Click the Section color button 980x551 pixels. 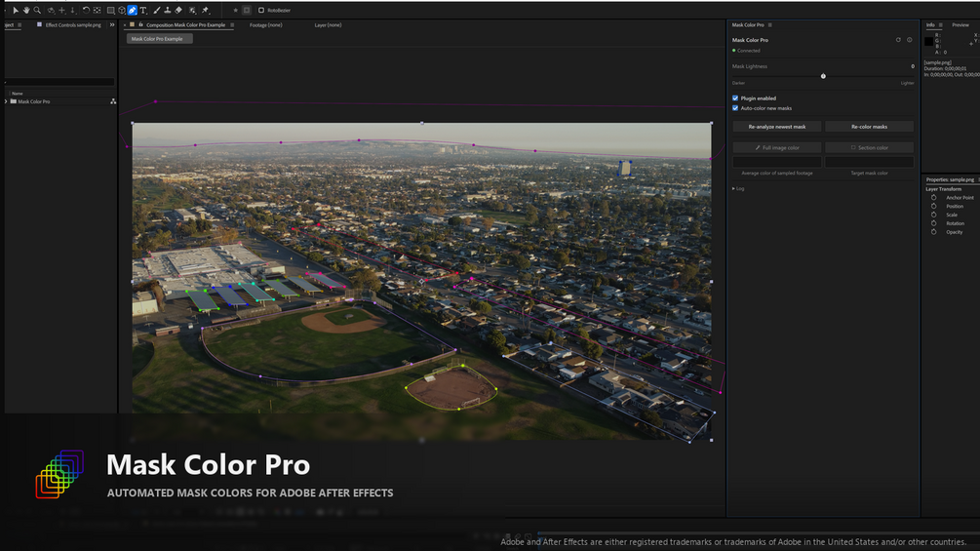[870, 147]
